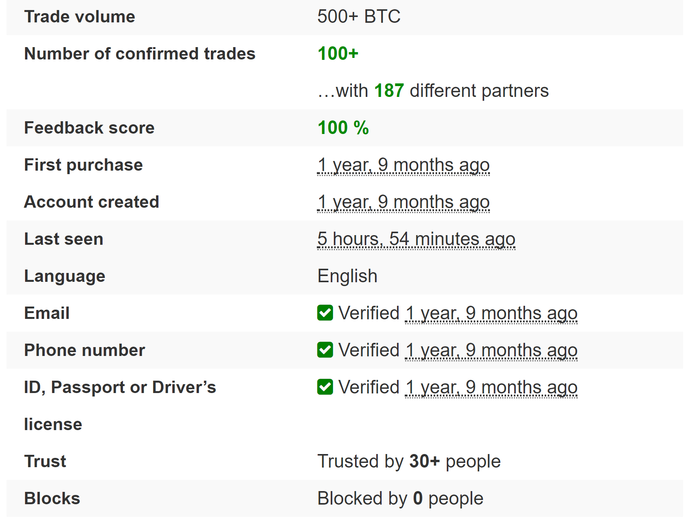Click the 500+ BTC trade volume value

click(x=359, y=17)
